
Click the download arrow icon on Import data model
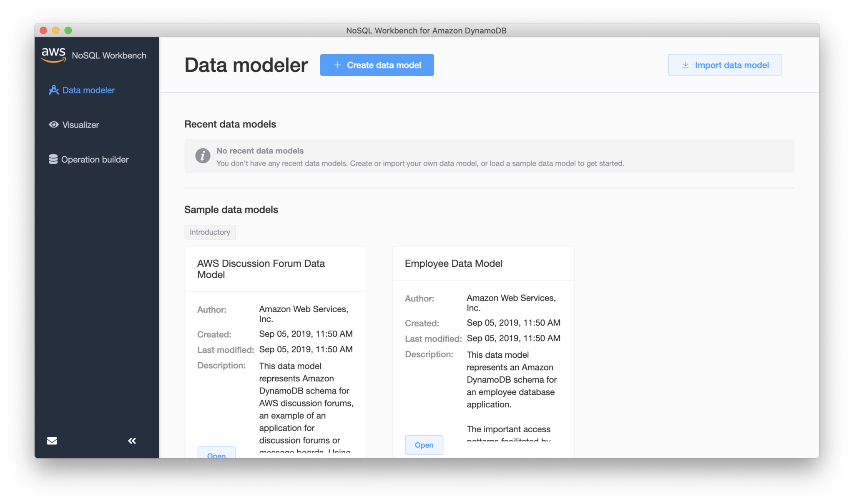684,65
